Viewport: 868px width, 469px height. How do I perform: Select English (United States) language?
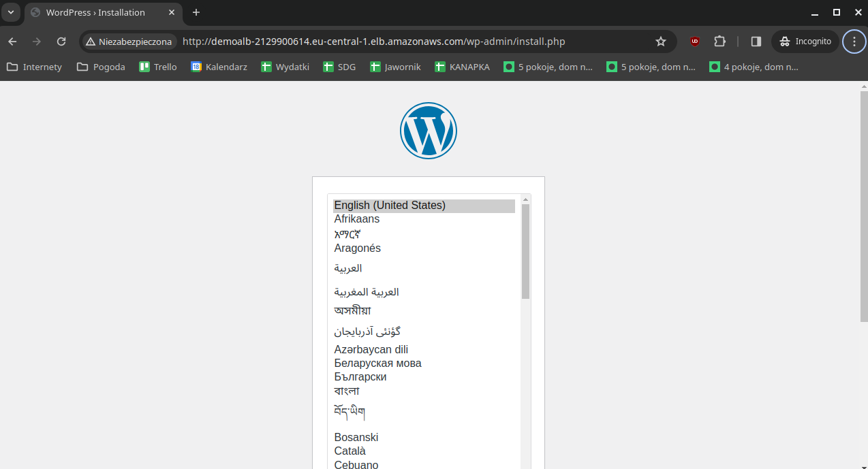424,206
